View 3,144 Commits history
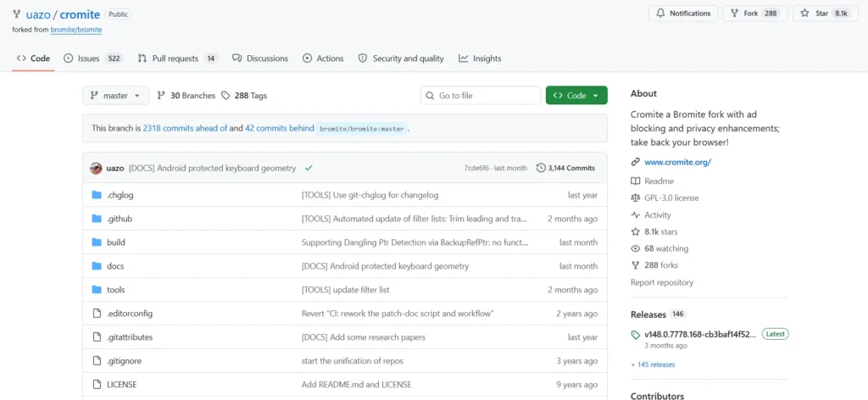Viewport: 868px width, 400px height. (x=565, y=168)
